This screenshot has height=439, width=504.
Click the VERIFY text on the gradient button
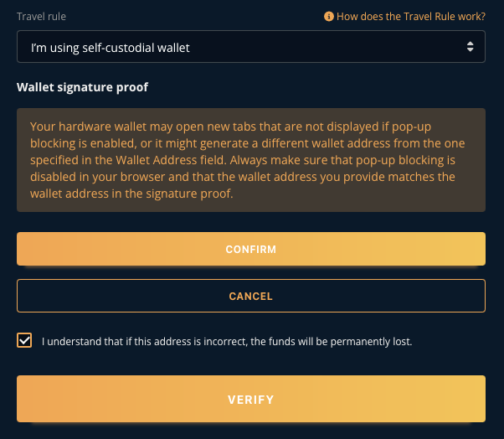250,400
